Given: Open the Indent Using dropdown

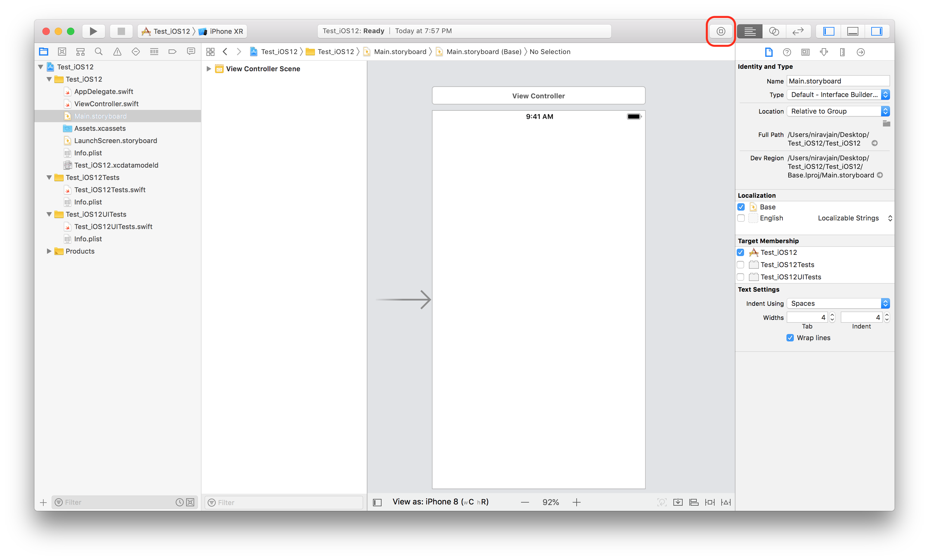Looking at the screenshot, I should [x=838, y=303].
